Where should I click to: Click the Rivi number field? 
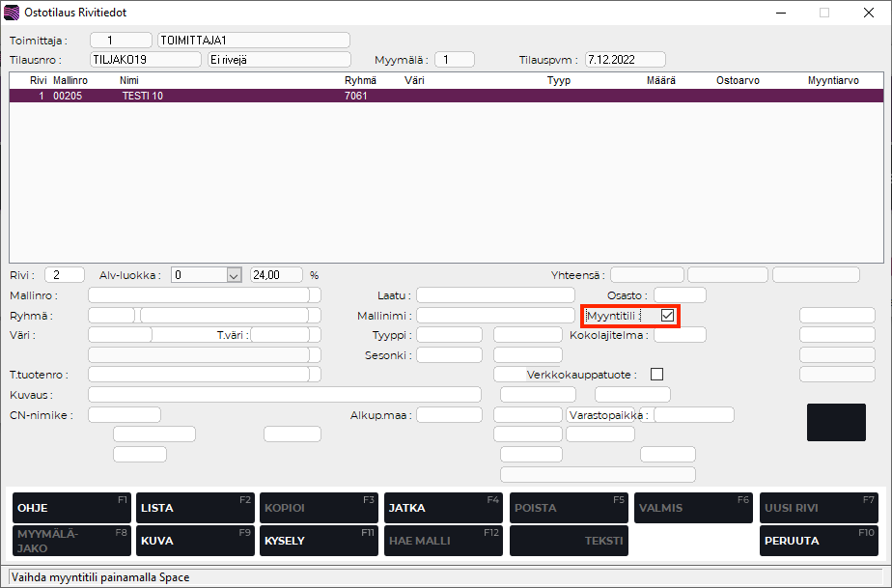(x=64, y=275)
